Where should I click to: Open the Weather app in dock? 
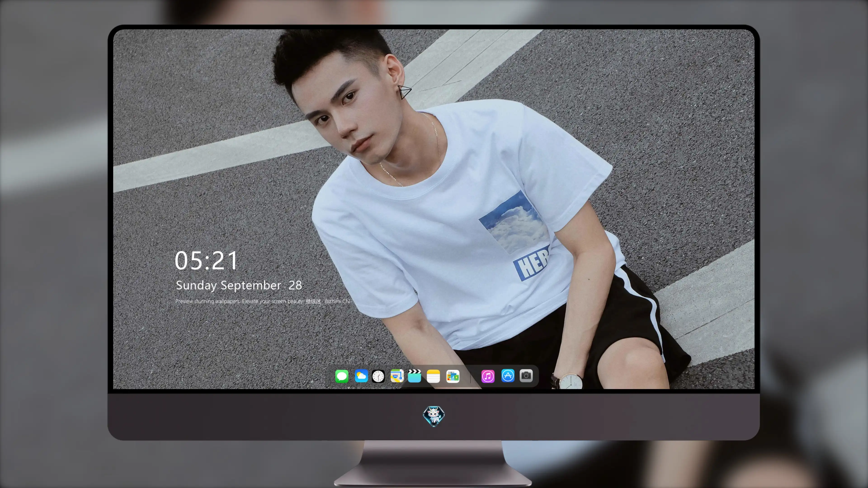pos(361,376)
